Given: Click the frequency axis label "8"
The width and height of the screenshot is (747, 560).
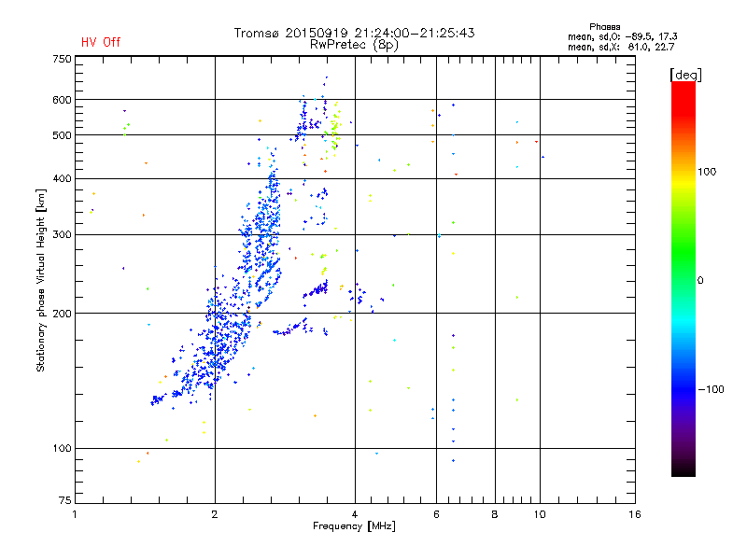Looking at the screenshot, I should point(495,514).
